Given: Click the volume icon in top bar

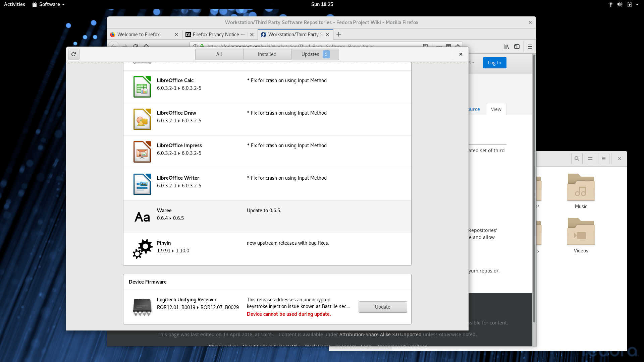Looking at the screenshot, I should [620, 4].
